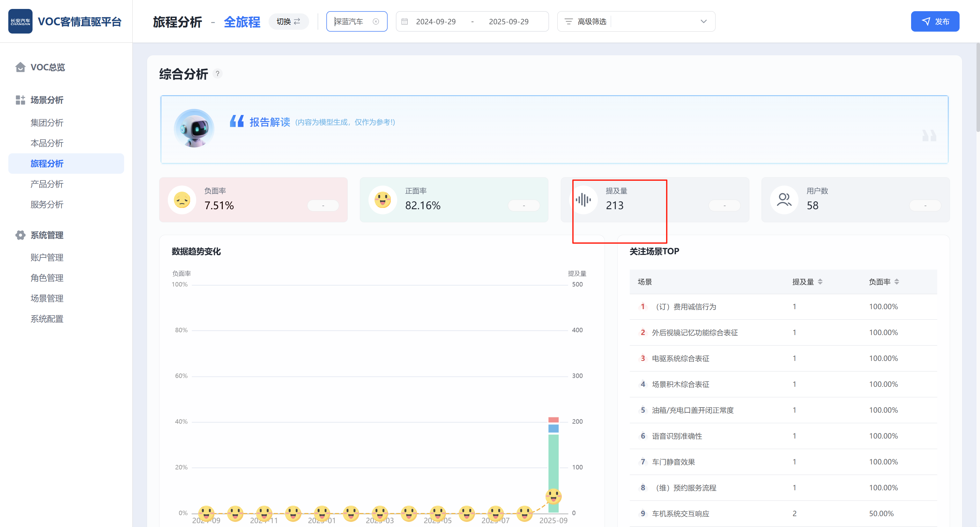Open 产品分析 in the sidebar
980x527 pixels.
tap(47, 184)
